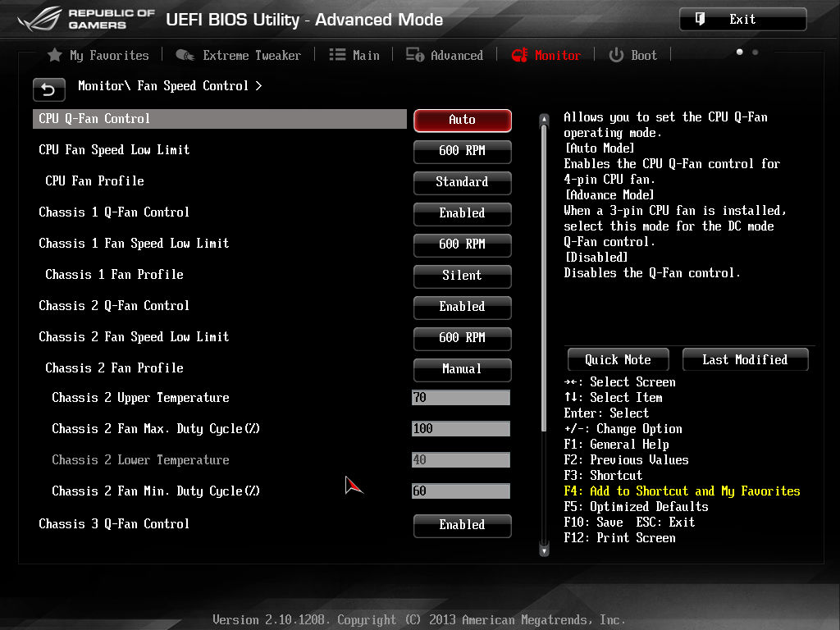Click F4: Add to Shortcut and My Favorites
The image size is (840, 630).
click(x=682, y=491)
